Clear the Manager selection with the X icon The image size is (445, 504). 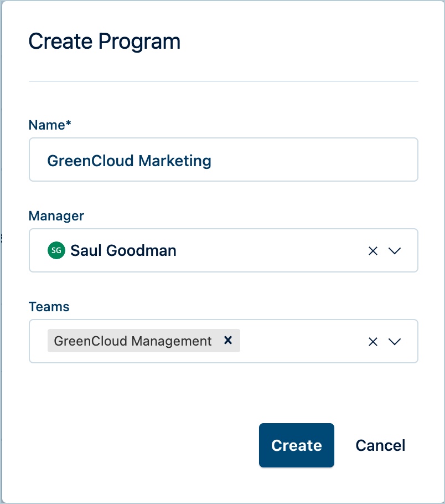click(372, 250)
